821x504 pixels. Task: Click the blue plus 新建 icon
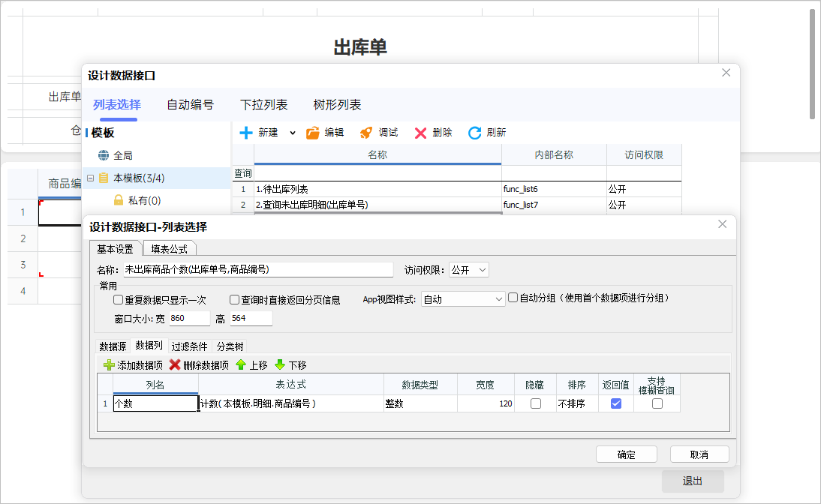[x=246, y=133]
